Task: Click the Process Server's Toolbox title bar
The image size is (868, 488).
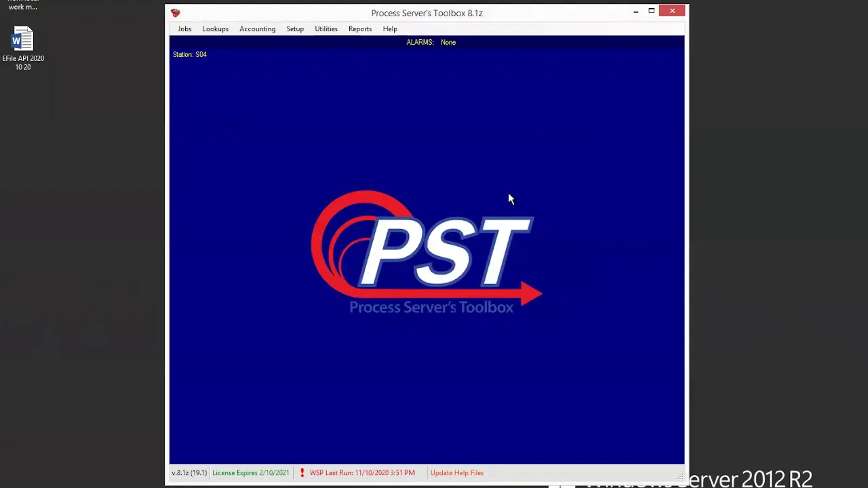Action: pyautogui.click(x=427, y=13)
